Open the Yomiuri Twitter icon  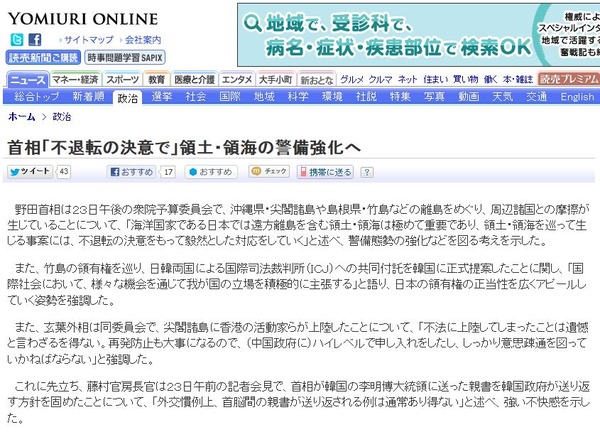17,40
